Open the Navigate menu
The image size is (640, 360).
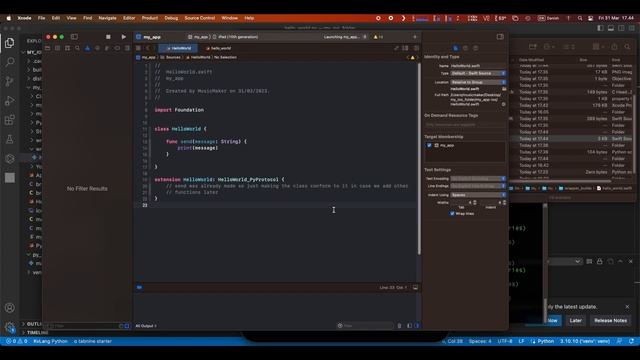(107, 18)
